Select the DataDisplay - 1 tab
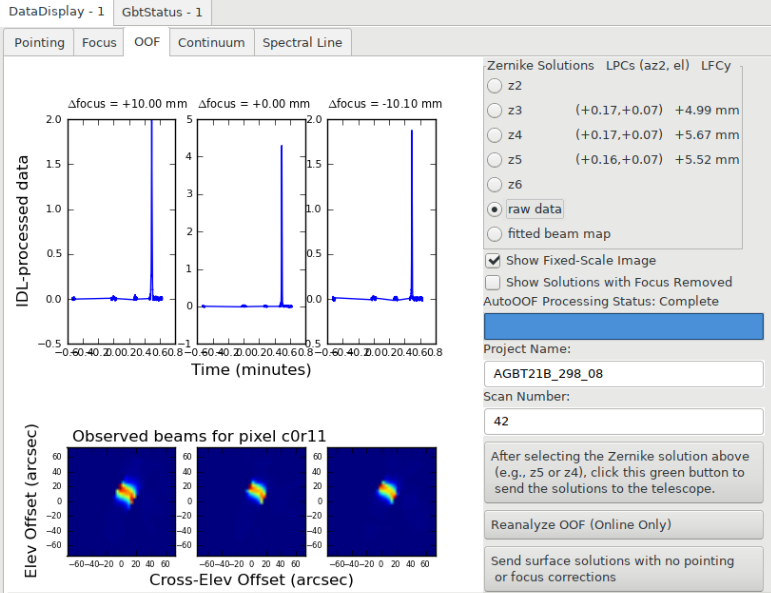This screenshot has height=593, width=771. pyautogui.click(x=57, y=12)
